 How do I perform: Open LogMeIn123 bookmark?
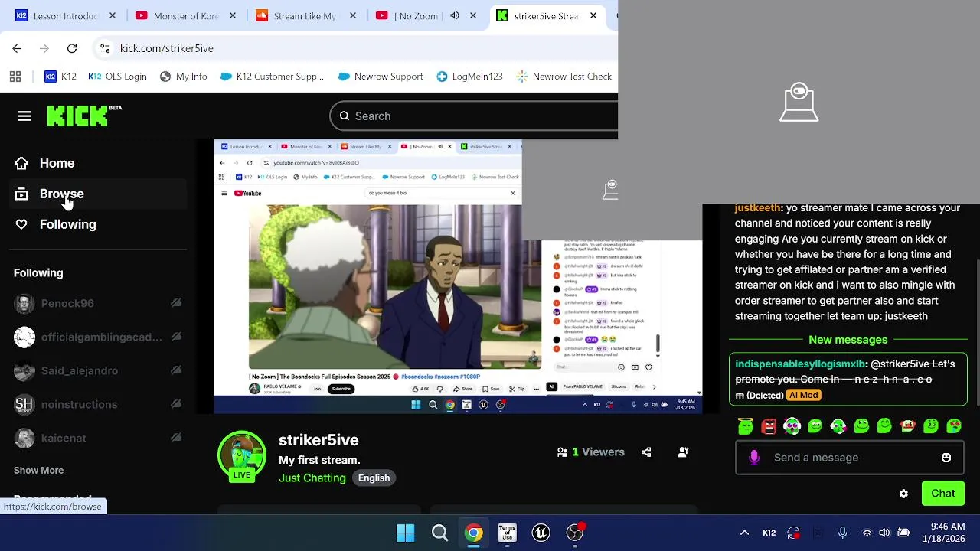(469, 77)
